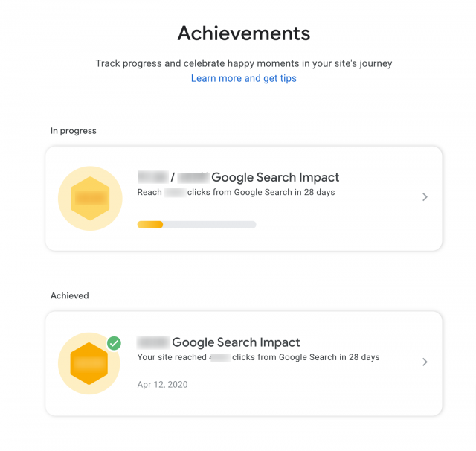Select the achieved Google Search Impact title
The width and height of the screenshot is (476, 451).
(x=236, y=342)
